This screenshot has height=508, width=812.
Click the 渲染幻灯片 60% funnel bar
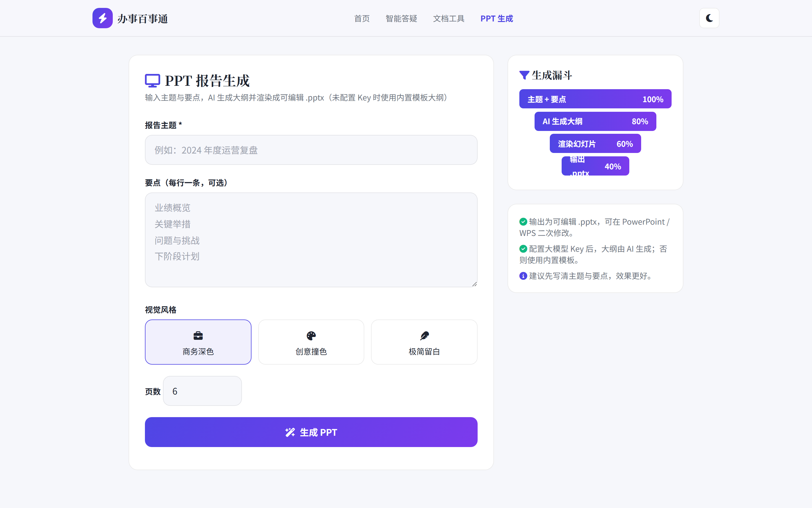[595, 143]
